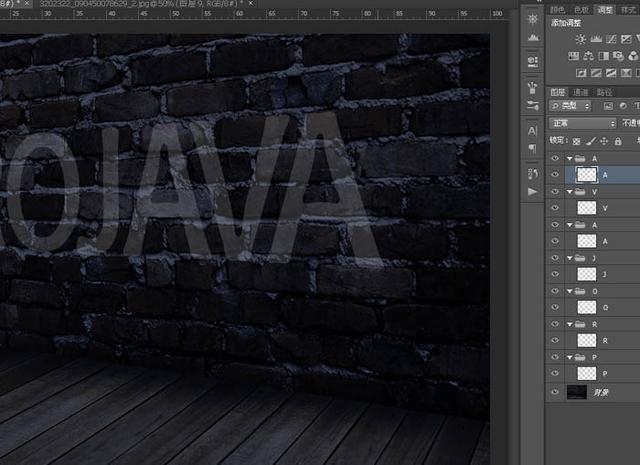Viewport: 640px width, 465px height.
Task: Collapse the A group below the V layer
Action: 569,225
